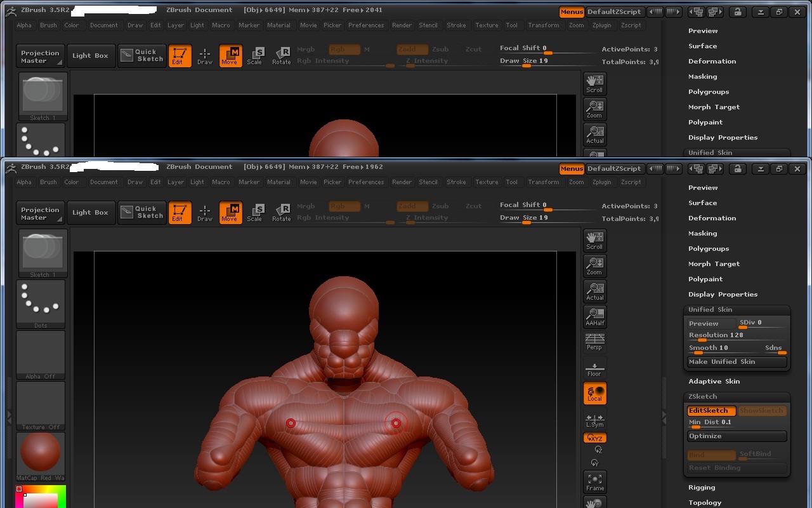Open the Tool menu
812x508 pixels.
512,182
